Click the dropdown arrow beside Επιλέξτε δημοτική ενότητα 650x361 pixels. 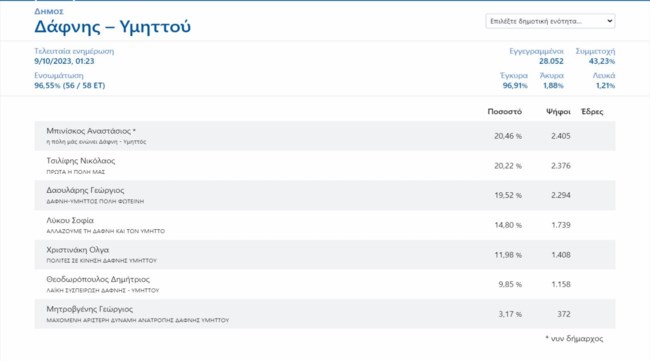tap(610, 21)
